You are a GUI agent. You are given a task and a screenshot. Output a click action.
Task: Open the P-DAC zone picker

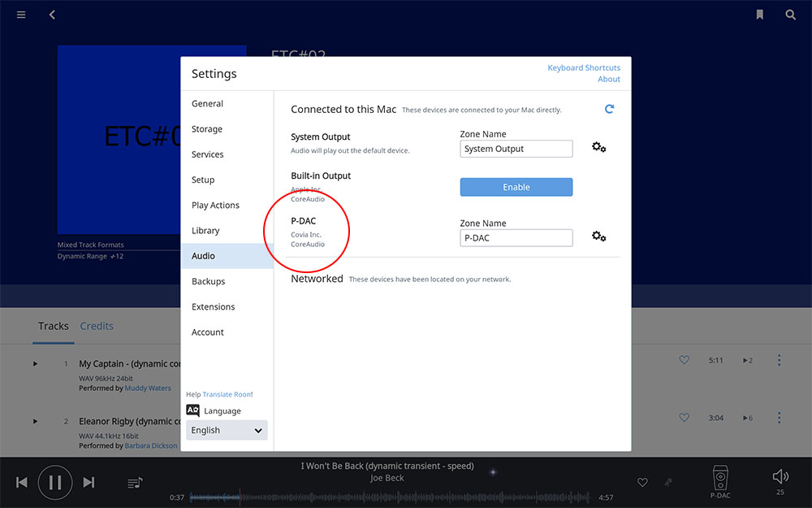(719, 481)
